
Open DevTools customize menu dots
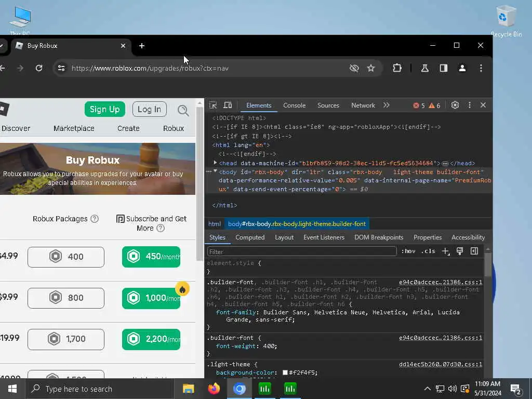pos(470,105)
